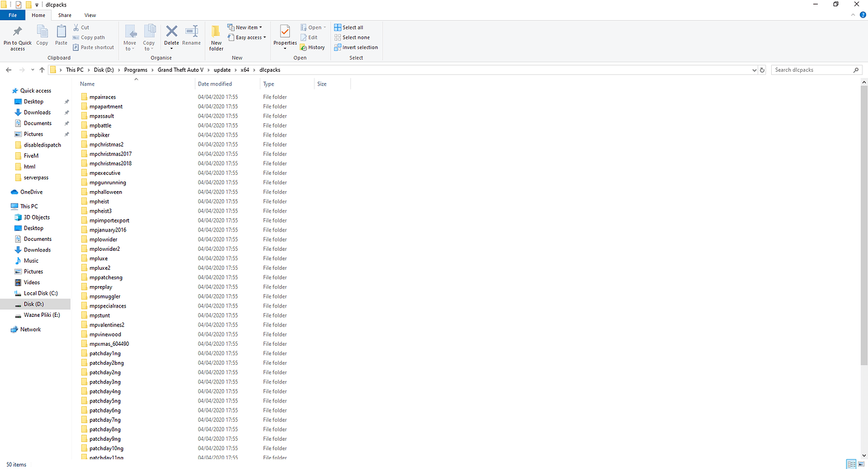
Task: Click the Copy ribbon icon
Action: 42,31
